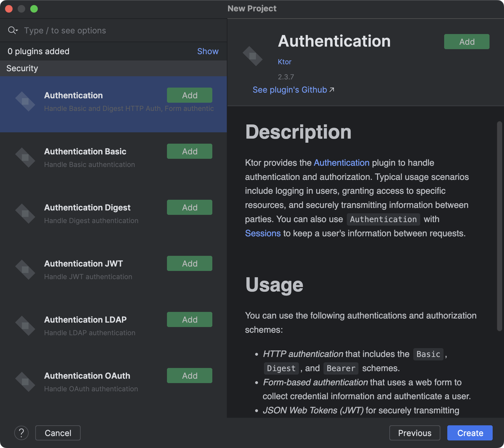Viewport: 504px width, 448px height.
Task: Click the Authentication LDAP plugin icon
Action: pyautogui.click(x=25, y=325)
